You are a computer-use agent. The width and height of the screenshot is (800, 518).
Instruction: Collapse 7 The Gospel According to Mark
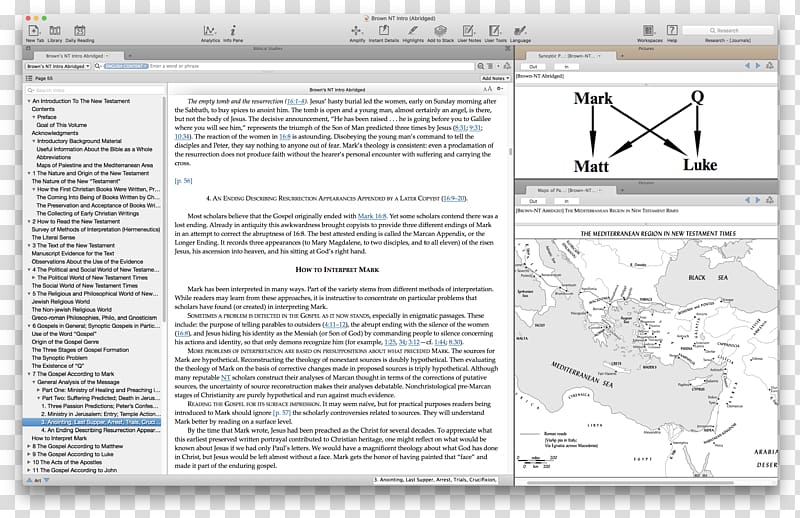pyautogui.click(x=29, y=374)
